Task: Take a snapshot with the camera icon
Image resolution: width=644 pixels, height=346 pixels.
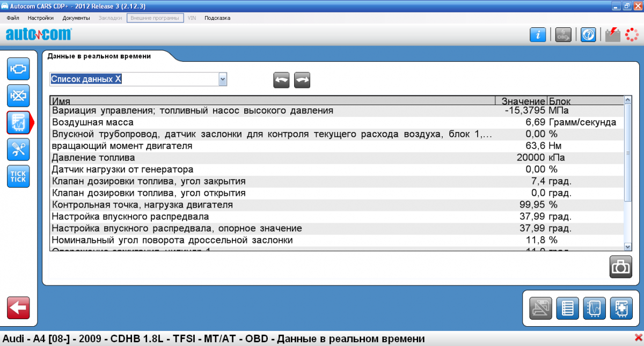Action: tap(621, 267)
